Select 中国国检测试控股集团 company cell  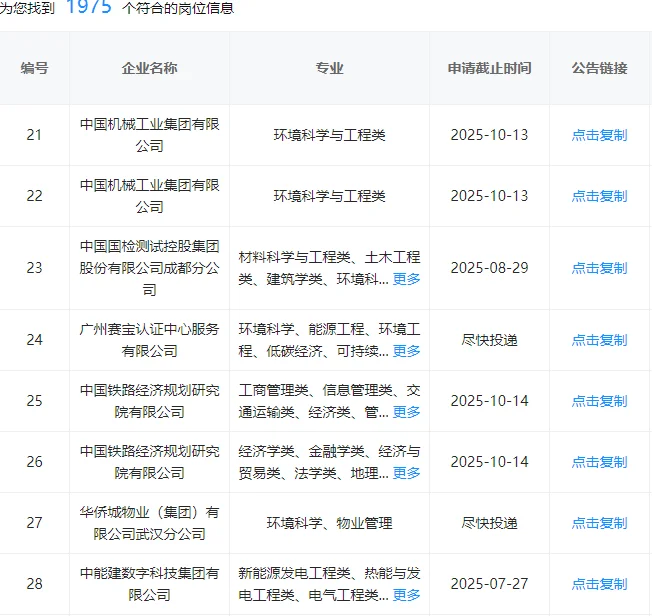tap(149, 268)
